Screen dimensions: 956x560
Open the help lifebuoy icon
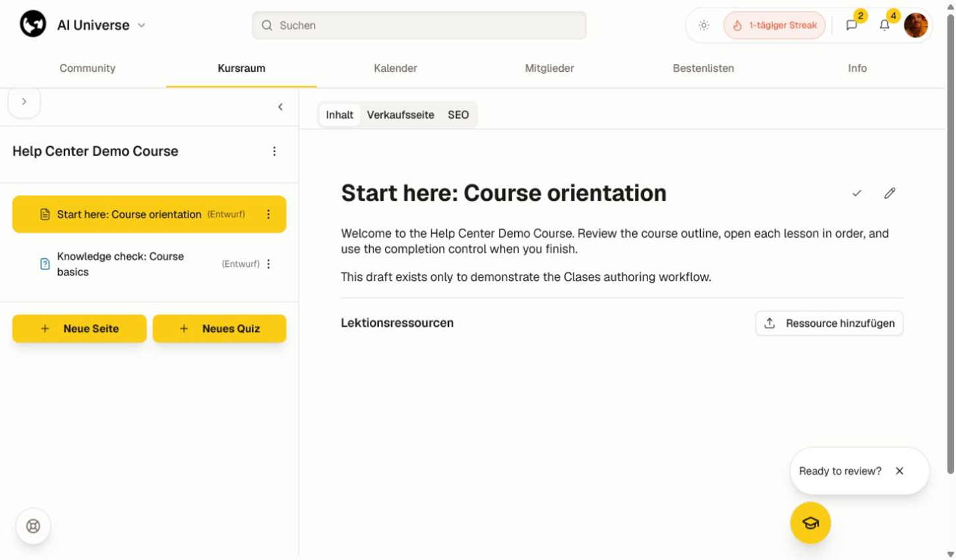33,526
